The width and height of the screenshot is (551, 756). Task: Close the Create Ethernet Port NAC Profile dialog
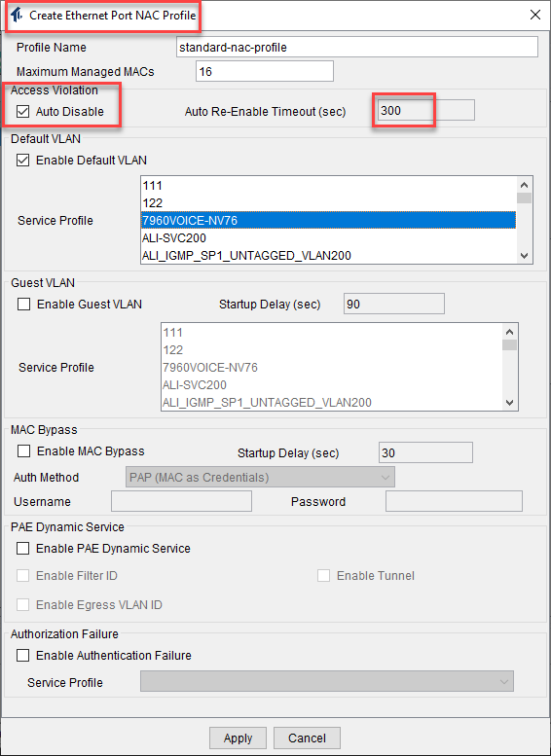(x=535, y=15)
